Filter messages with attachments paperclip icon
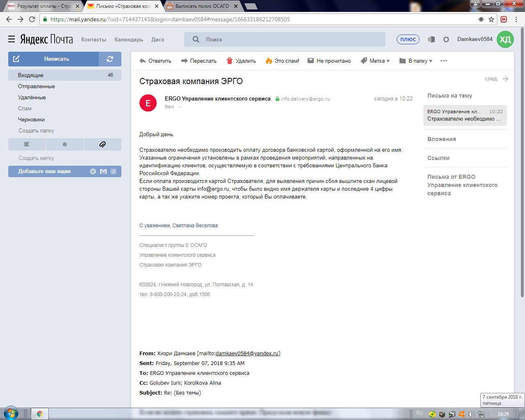The width and height of the screenshot is (525, 420). tap(103, 144)
